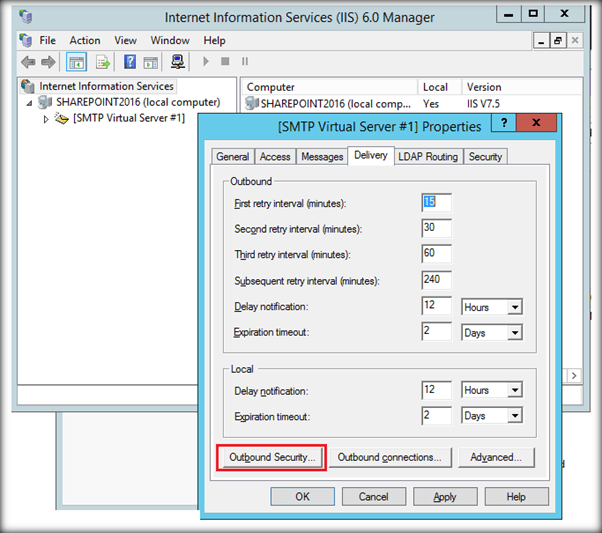The height and width of the screenshot is (533, 602).
Task: Cancel the properties dialog
Action: coord(374,497)
